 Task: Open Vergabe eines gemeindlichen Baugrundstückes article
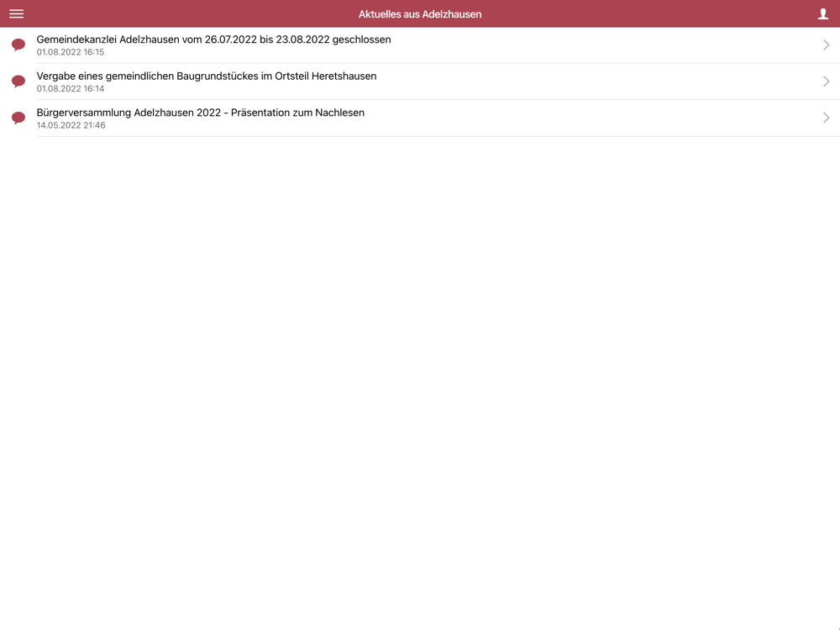click(x=420, y=81)
